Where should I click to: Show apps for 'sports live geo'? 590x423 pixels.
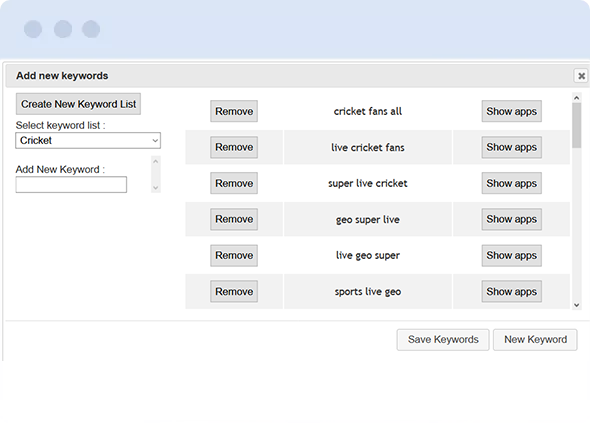click(x=511, y=291)
